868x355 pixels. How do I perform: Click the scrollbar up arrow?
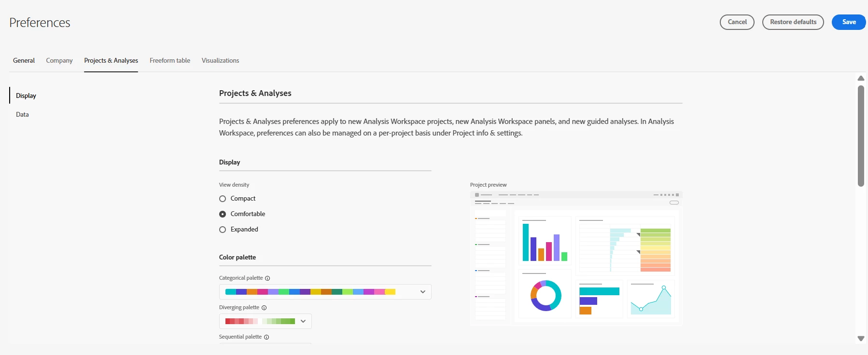click(861, 78)
